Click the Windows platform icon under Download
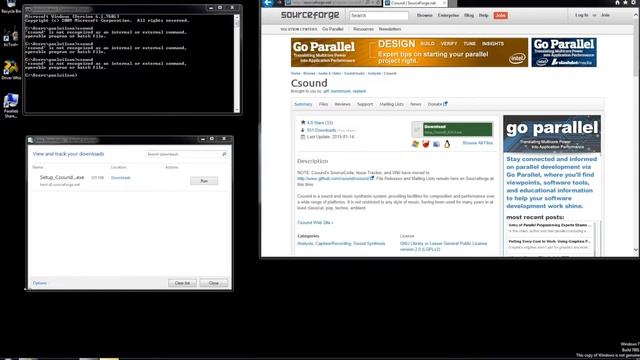The height and width of the screenshot is (360, 640). (x=416, y=144)
